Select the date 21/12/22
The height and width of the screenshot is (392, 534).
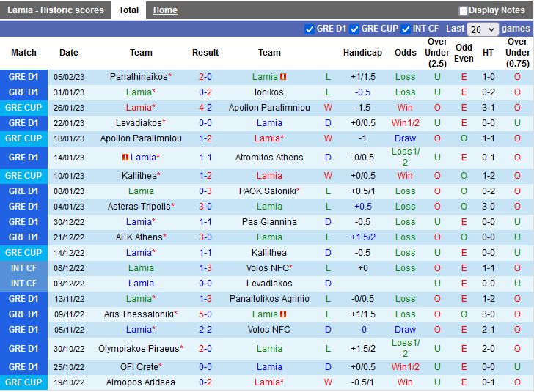pyautogui.click(x=69, y=237)
